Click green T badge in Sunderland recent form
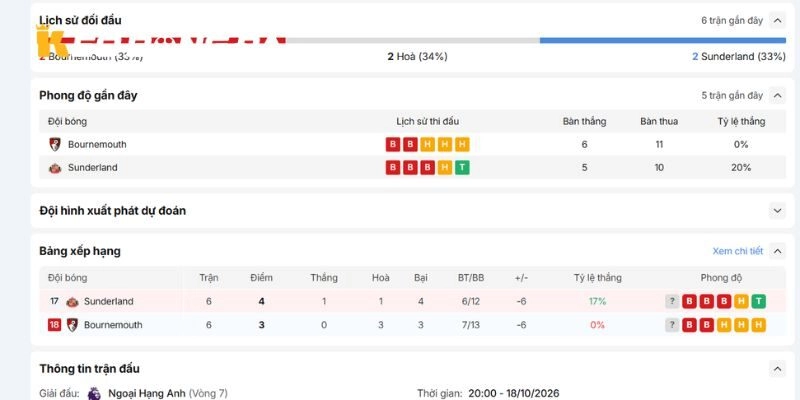The height and width of the screenshot is (400, 800). 462,168
